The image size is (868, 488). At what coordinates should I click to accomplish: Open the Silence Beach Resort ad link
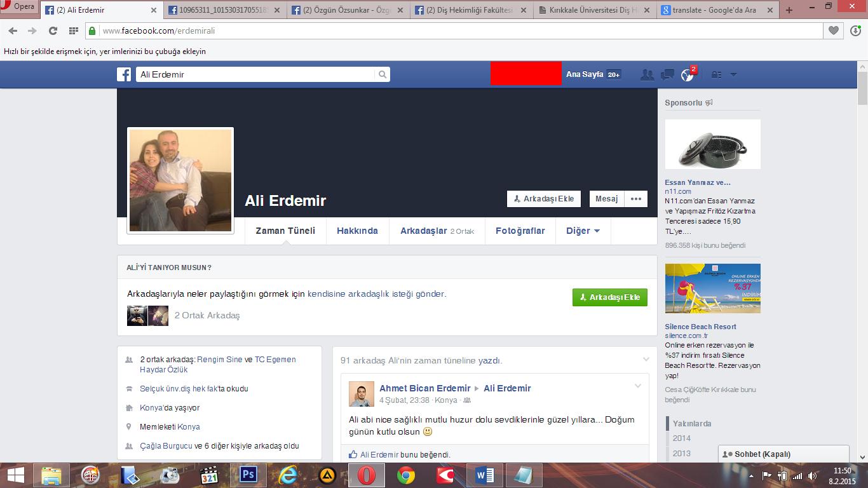click(701, 326)
